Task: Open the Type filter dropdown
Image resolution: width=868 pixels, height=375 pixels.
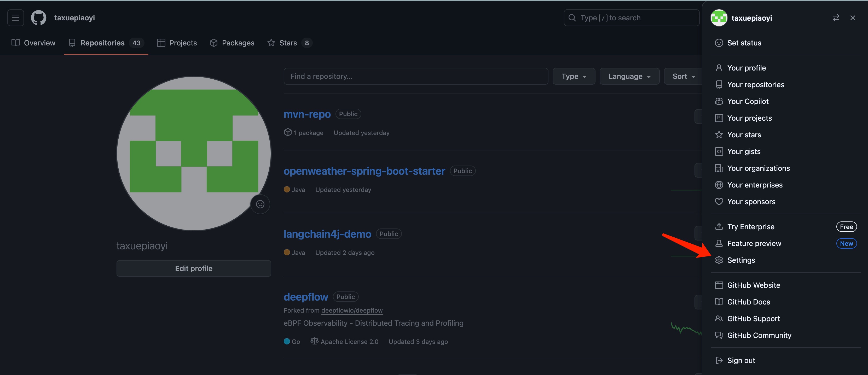Action: [x=574, y=76]
